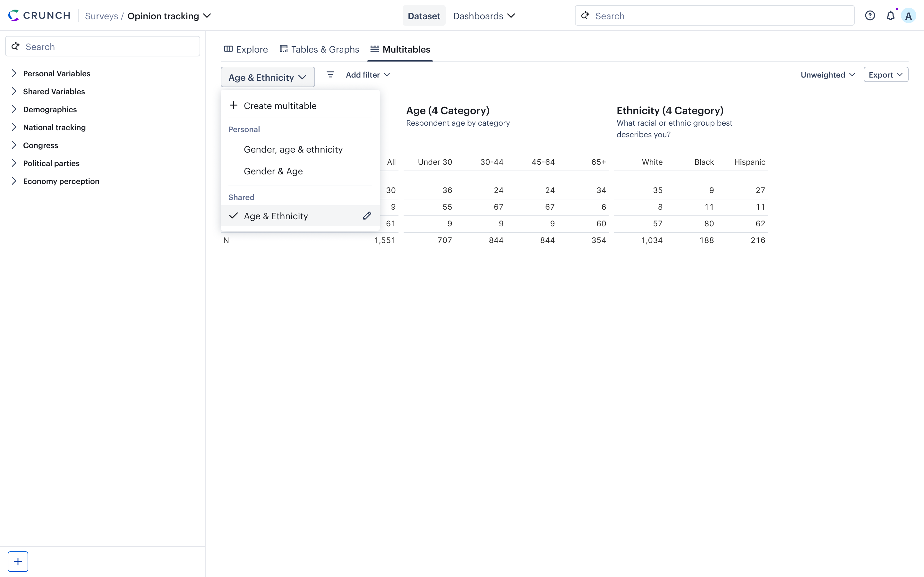924x577 pixels.
Task: Click the edit pencil icon for Age & Ethnicity
Action: coord(367,216)
